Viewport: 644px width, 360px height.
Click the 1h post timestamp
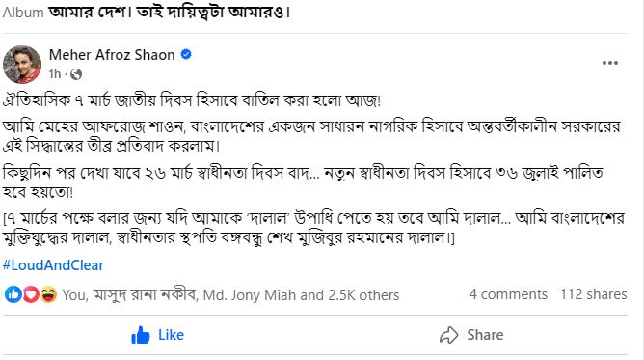[54, 74]
